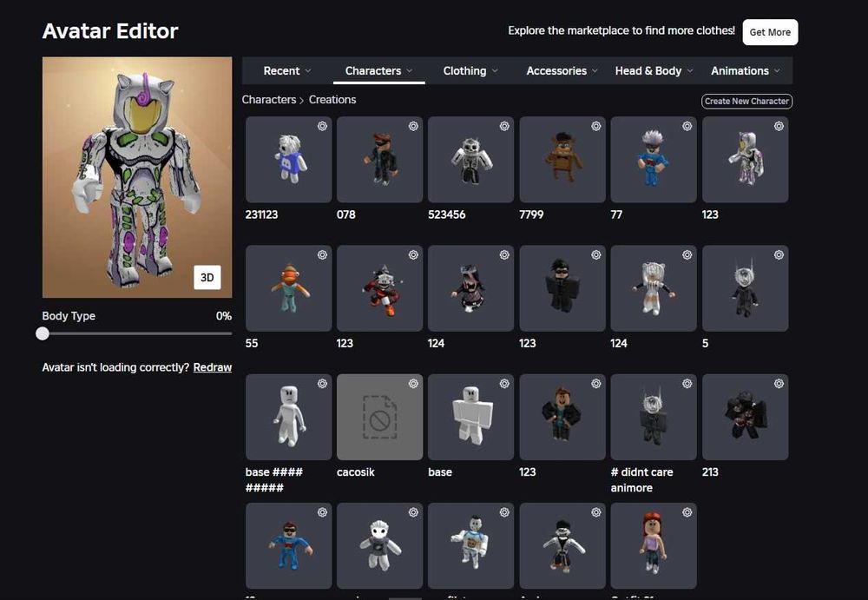
Task: Open gear on 124 dark-haired pink girl character
Action: pos(504,254)
